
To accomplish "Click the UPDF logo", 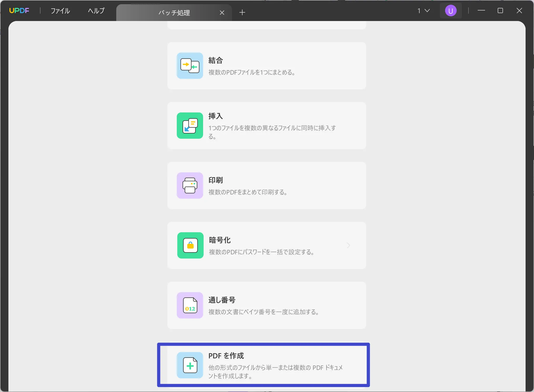I will click(19, 11).
